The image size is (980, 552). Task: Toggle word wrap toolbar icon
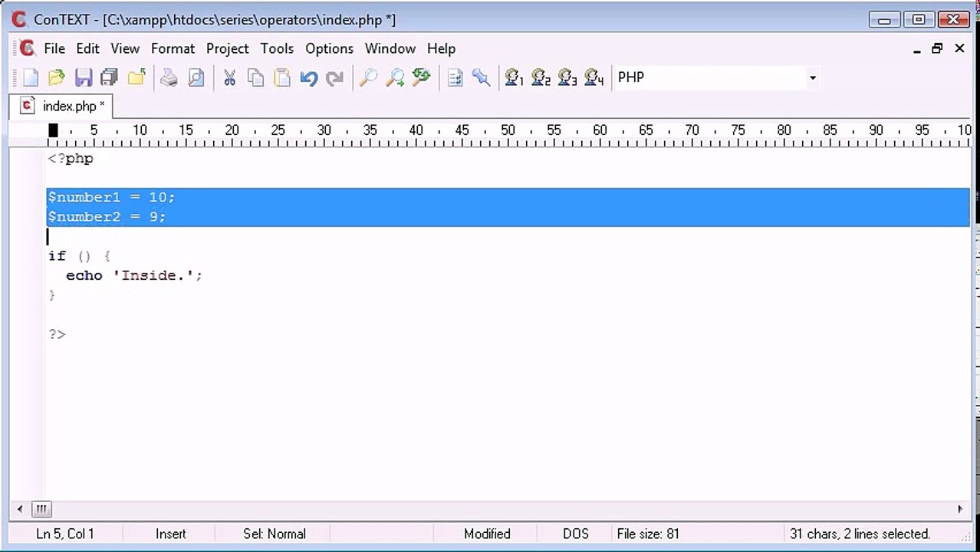pyautogui.click(x=455, y=77)
